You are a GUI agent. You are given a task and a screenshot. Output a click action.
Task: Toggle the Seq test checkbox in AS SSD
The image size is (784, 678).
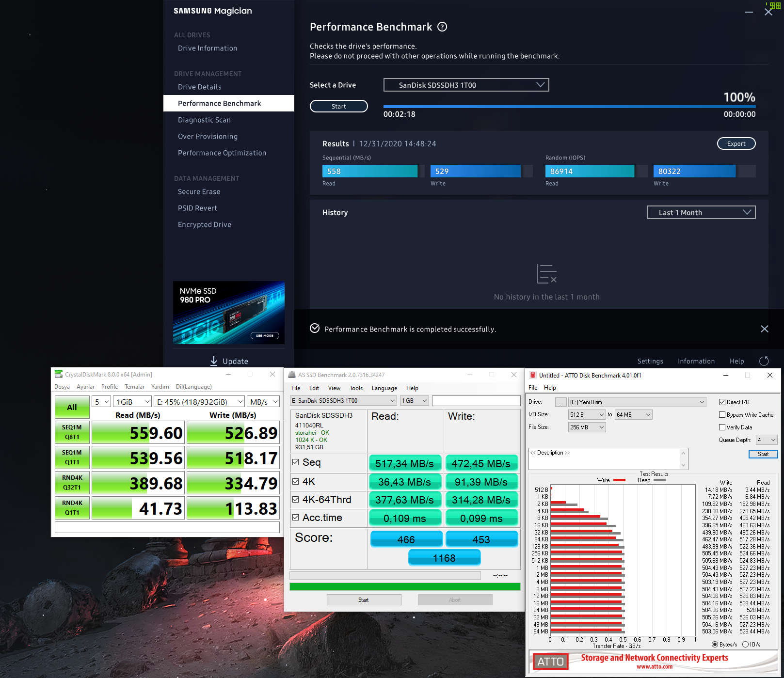coord(295,462)
